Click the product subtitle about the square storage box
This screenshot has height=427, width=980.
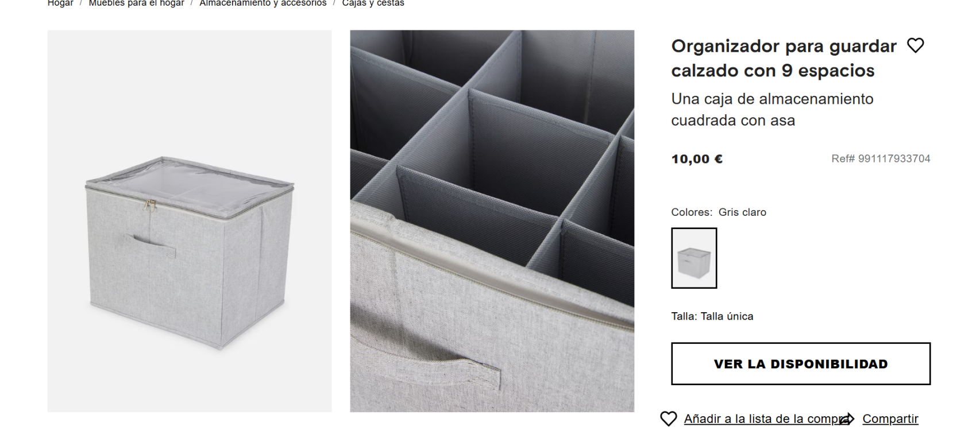pyautogui.click(x=772, y=109)
